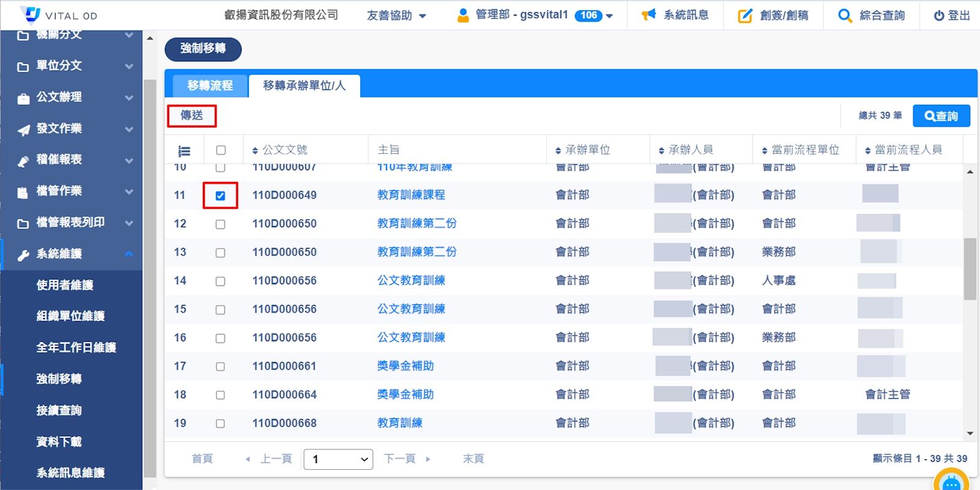Uncheck the row 11 checkbox
The image size is (980, 490).
tap(221, 196)
